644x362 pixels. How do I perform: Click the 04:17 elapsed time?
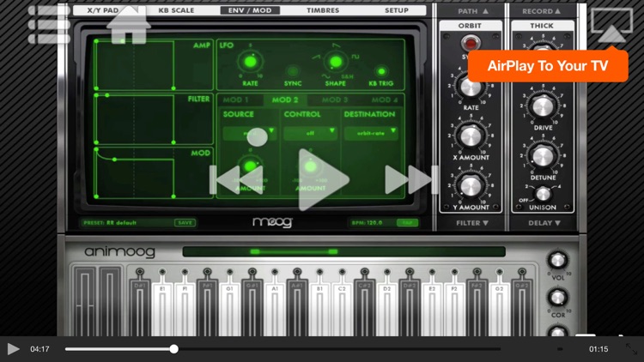pos(39,349)
